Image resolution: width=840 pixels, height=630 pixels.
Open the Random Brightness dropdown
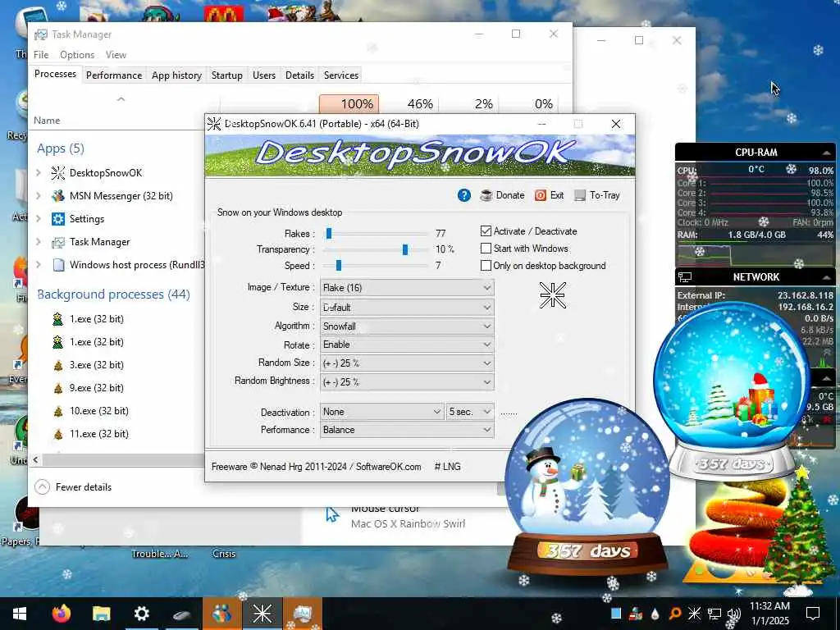pyautogui.click(x=407, y=382)
